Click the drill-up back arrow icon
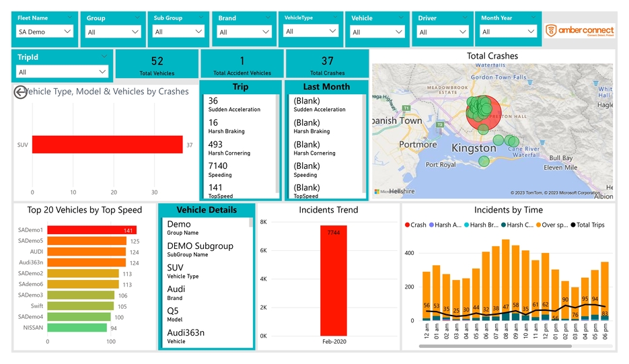 tap(20, 92)
